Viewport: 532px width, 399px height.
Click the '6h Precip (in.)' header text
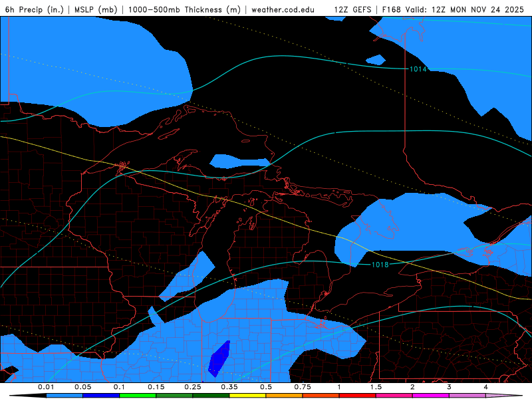(x=35, y=9)
